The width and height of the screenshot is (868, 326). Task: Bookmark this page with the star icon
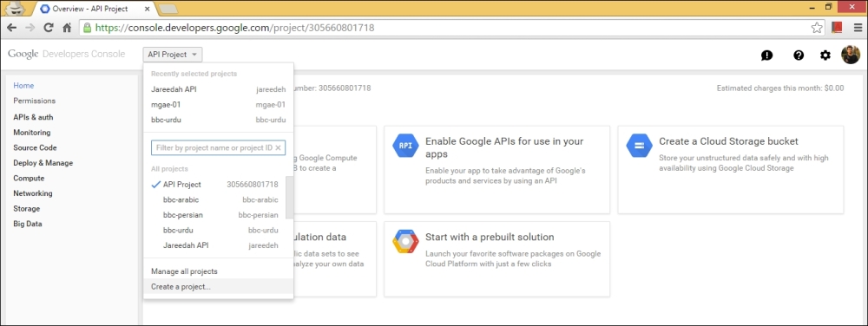[x=817, y=27]
